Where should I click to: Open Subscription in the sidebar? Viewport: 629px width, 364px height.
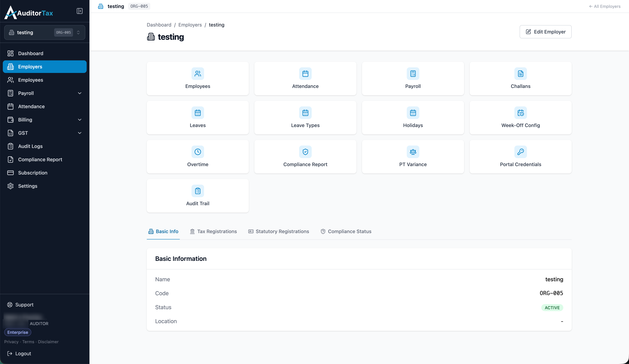45,173
